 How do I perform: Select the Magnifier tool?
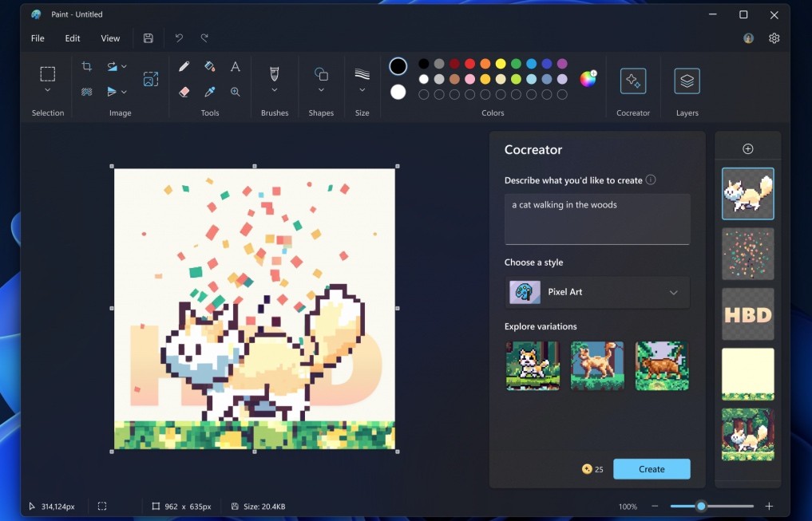(236, 92)
